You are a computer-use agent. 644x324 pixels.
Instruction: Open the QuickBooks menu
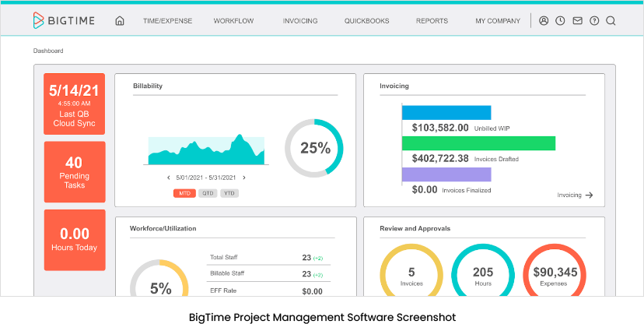tap(367, 21)
